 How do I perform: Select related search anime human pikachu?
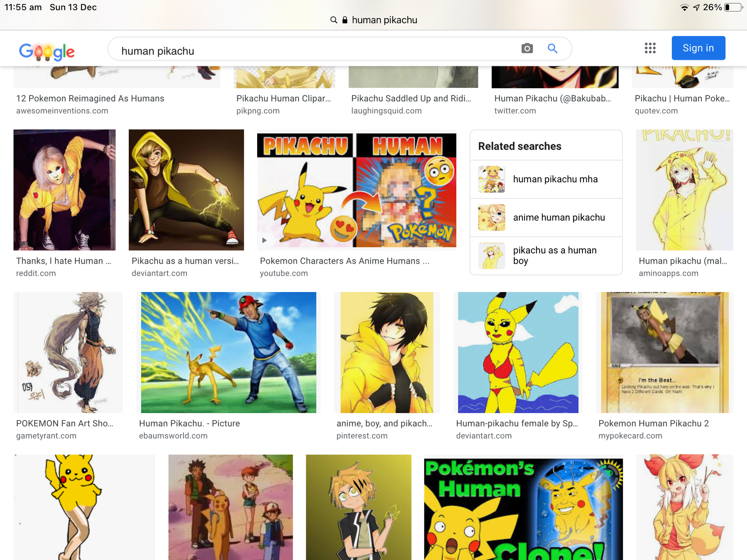click(546, 217)
